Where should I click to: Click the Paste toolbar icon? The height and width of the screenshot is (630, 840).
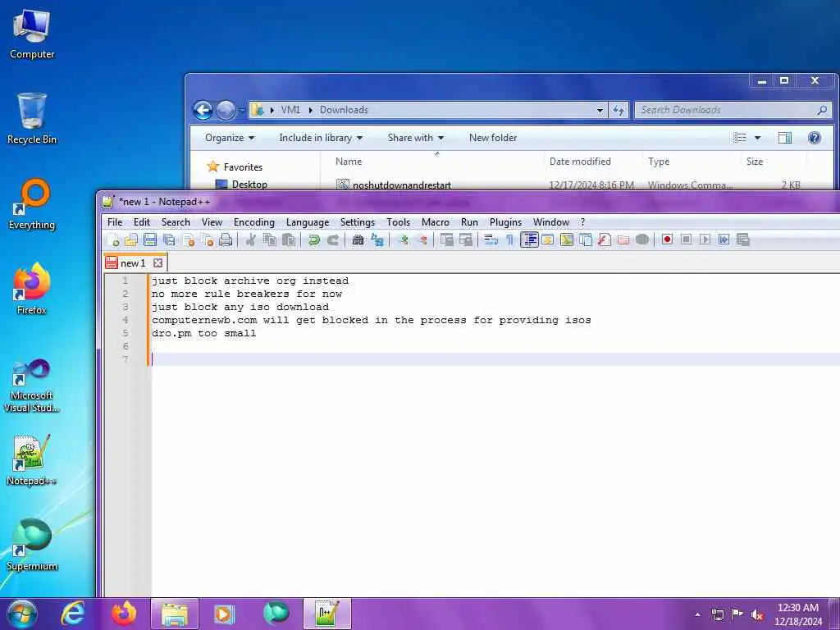289,240
